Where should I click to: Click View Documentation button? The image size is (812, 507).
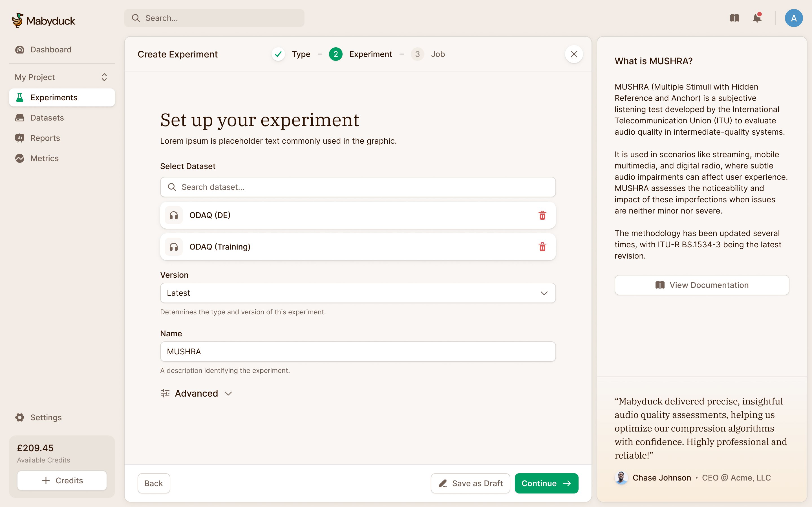tap(701, 285)
